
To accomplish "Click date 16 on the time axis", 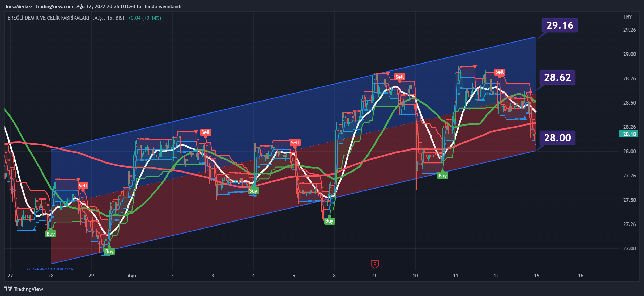I will click(581, 276).
